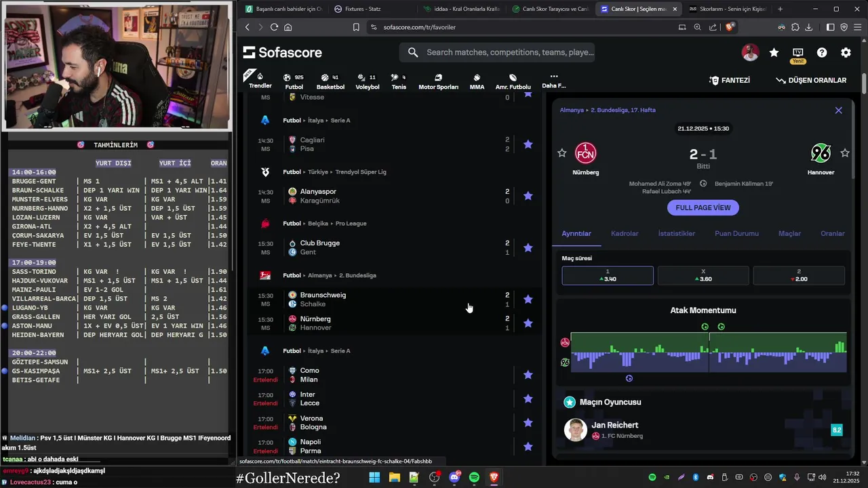Screen dimensions: 868x488
Task: Select odds option 1 at 3.40
Action: pos(608,275)
